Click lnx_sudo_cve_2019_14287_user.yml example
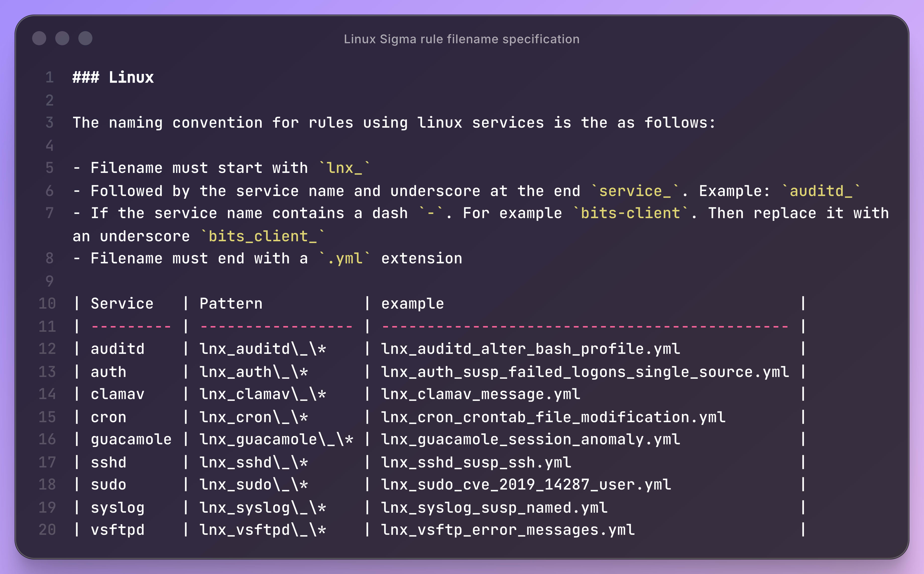Viewport: 924px width, 574px height. [x=526, y=485]
